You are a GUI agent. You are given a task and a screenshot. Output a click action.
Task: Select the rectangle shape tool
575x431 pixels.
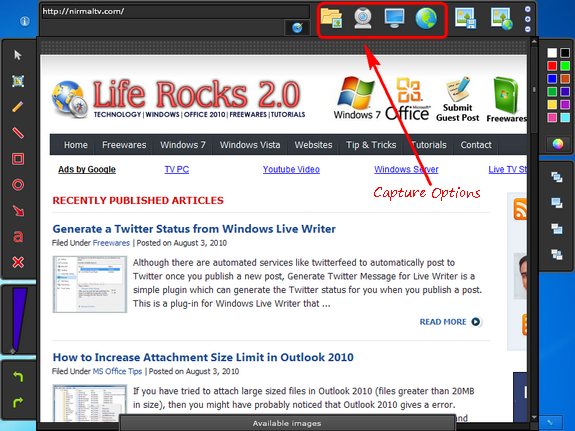[x=18, y=159]
